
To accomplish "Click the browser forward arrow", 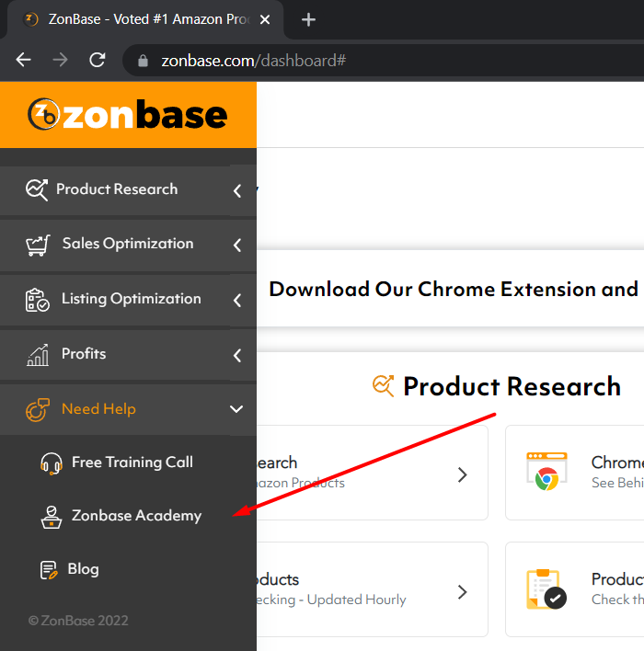I will click(x=60, y=60).
